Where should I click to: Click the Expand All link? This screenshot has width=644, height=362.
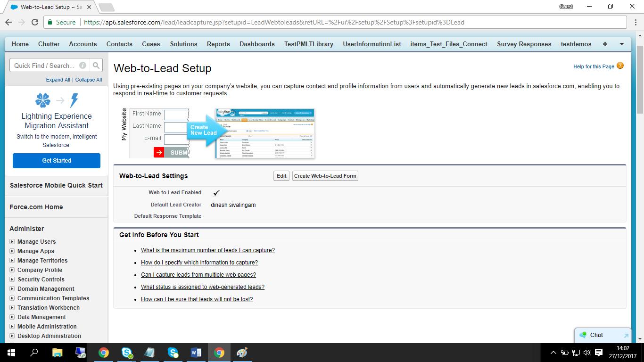58,80
